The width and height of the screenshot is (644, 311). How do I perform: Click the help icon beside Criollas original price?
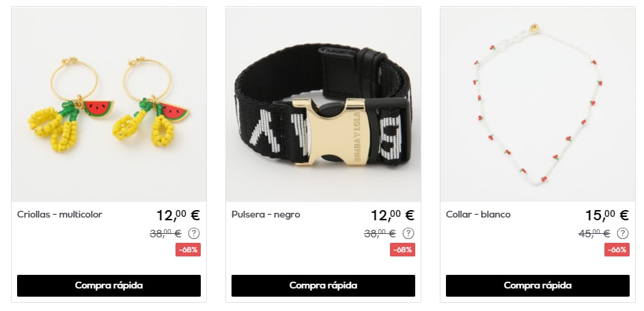(194, 233)
